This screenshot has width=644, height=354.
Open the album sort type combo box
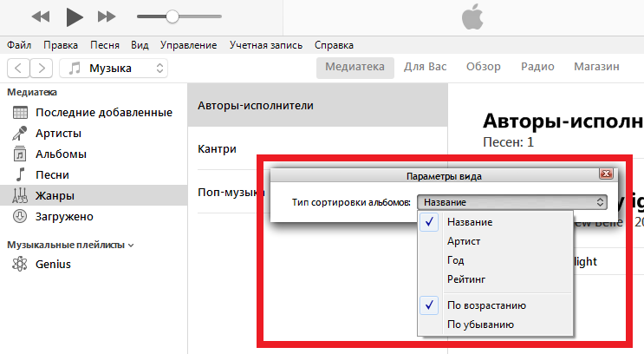511,201
